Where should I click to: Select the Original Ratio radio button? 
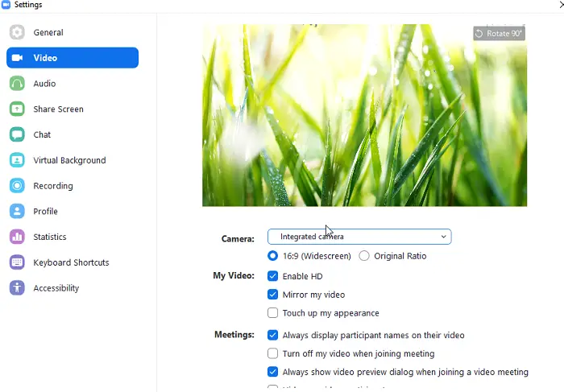[x=364, y=256]
